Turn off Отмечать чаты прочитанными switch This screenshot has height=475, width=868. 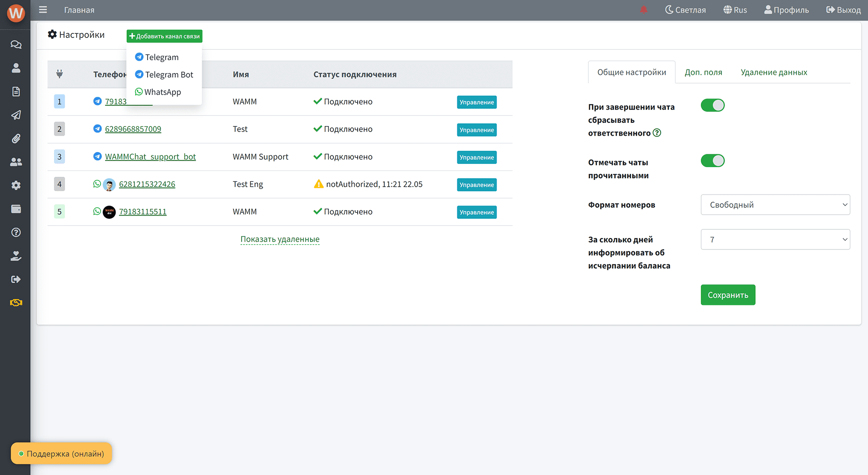click(x=713, y=161)
